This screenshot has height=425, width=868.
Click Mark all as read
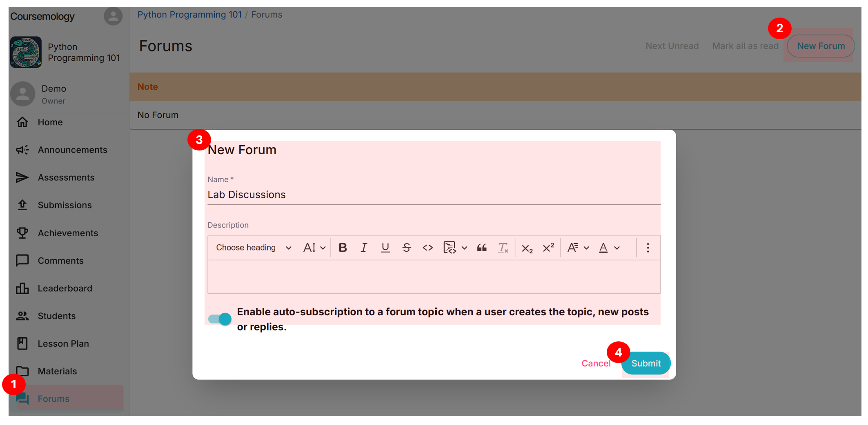(x=746, y=46)
